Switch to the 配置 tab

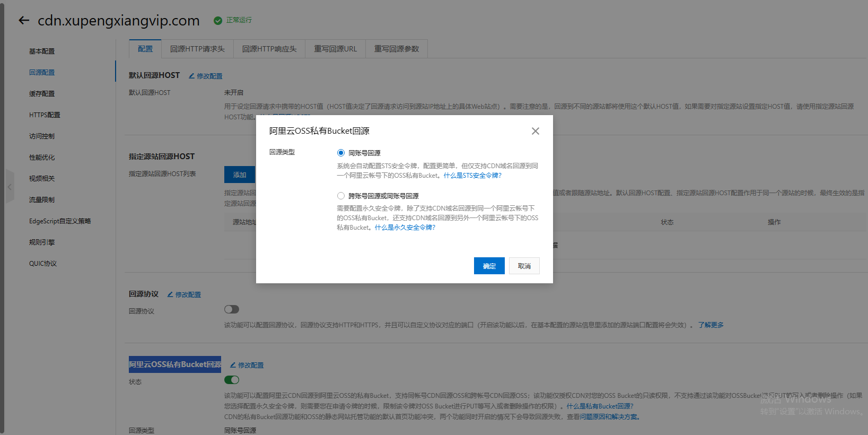pos(145,49)
